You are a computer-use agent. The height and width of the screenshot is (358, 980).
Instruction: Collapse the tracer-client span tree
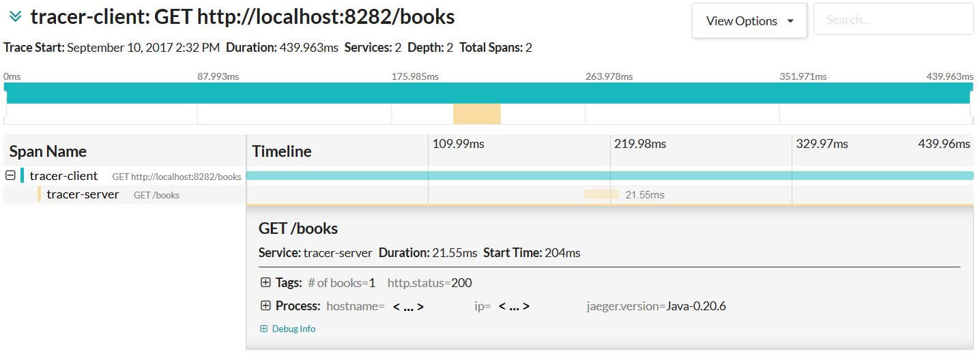click(10, 176)
